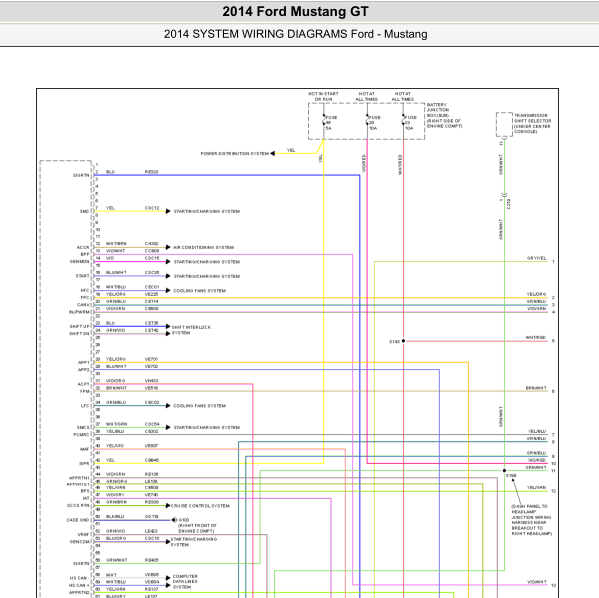
Task: Click the "HS CAN +" pin label
Action: pos(79,585)
